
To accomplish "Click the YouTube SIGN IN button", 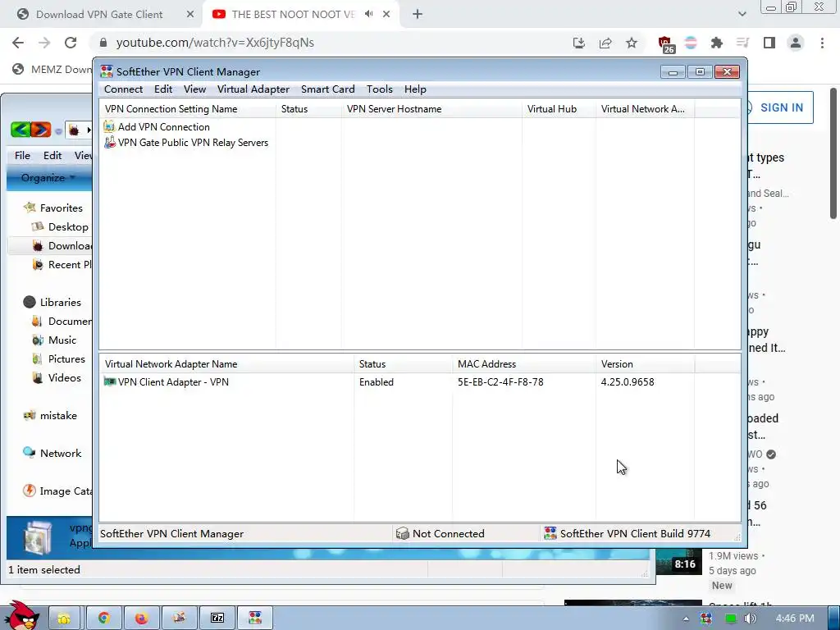I will [780, 107].
